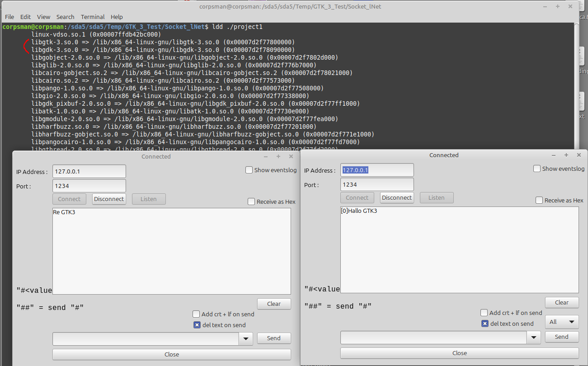Open the Search menu in the terminal
This screenshot has height=366, width=588.
tap(65, 17)
